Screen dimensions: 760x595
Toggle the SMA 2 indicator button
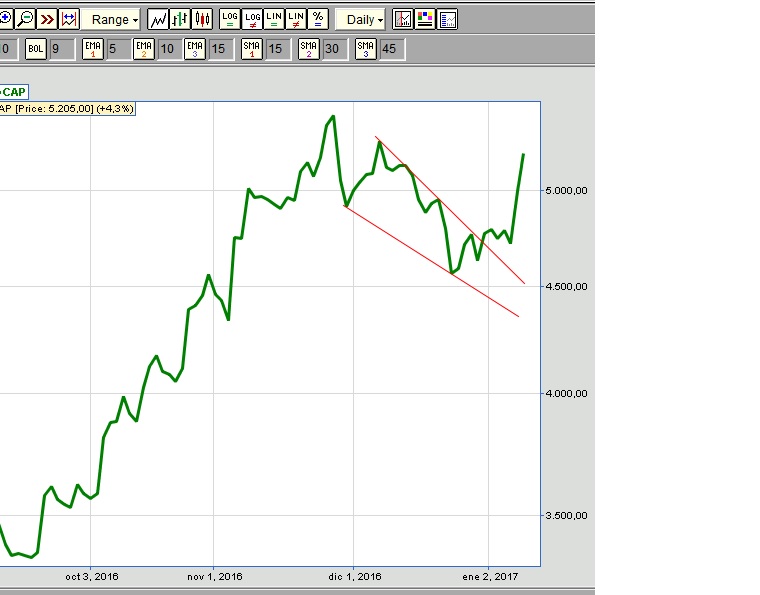309,49
